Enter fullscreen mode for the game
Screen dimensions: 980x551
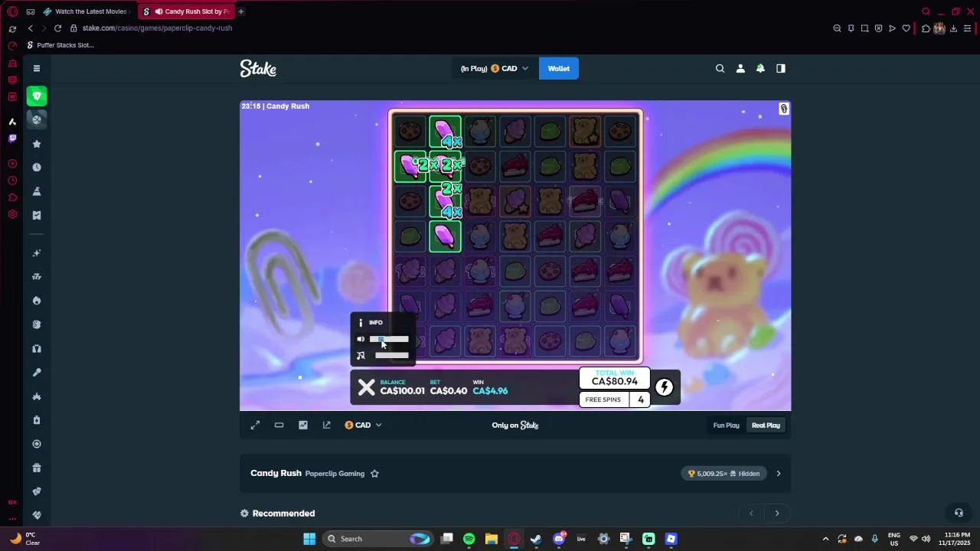[x=255, y=425]
